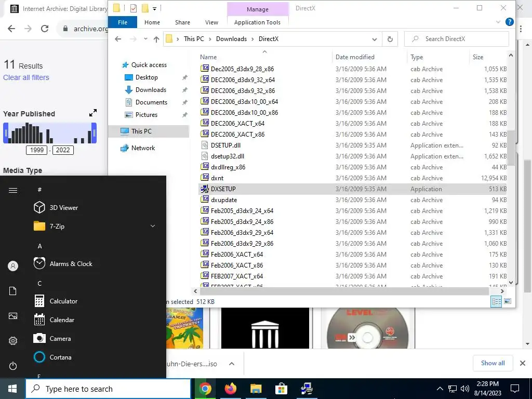Viewport: 532px width, 399px height.
Task: Click the Downloads breadcrumb in address bar
Action: [231, 39]
